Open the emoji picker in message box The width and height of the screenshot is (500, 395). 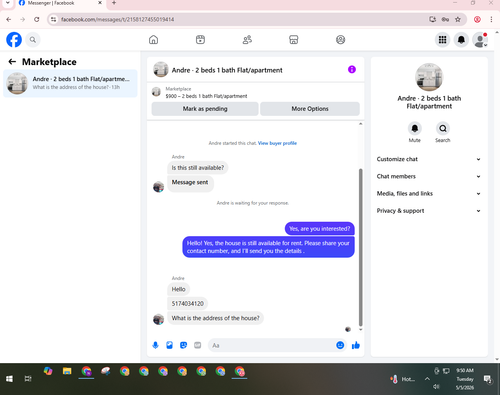click(340, 345)
